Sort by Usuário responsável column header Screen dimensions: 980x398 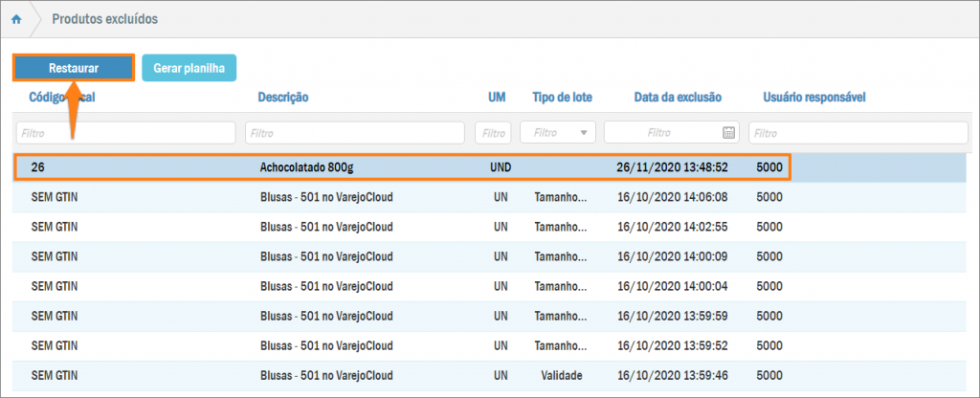[814, 97]
